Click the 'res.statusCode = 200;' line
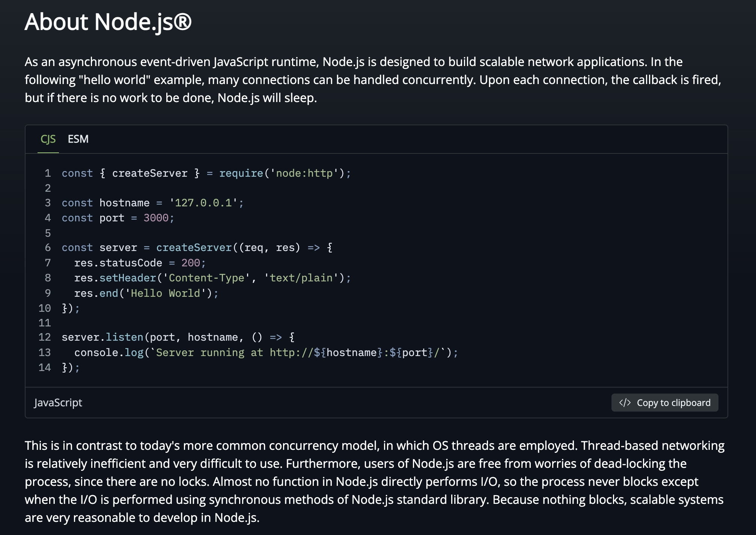This screenshot has height=535, width=756. (140, 263)
